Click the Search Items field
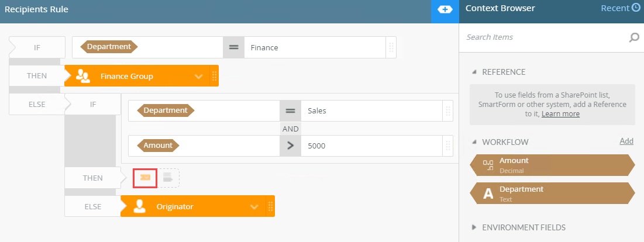 pyautogui.click(x=544, y=37)
